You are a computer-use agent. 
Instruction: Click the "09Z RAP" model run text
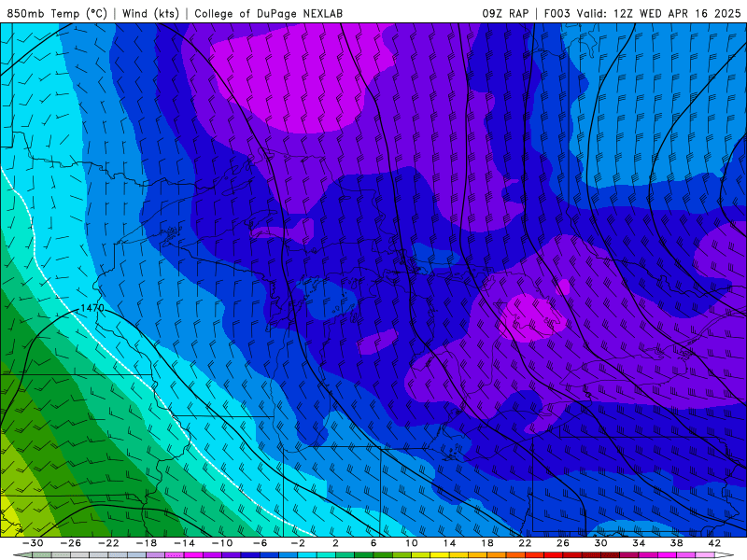point(505,13)
